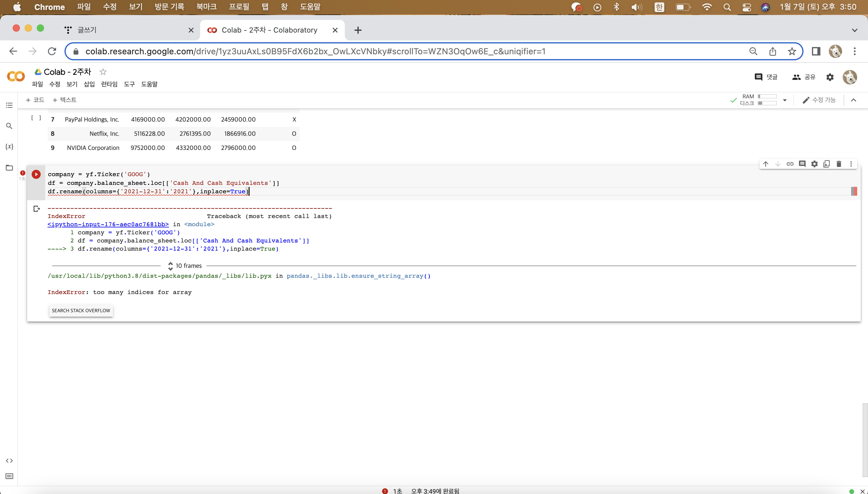Screen dimensions: 868x494
Task: Add a new text cell with + 텍스트
Action: coord(64,100)
